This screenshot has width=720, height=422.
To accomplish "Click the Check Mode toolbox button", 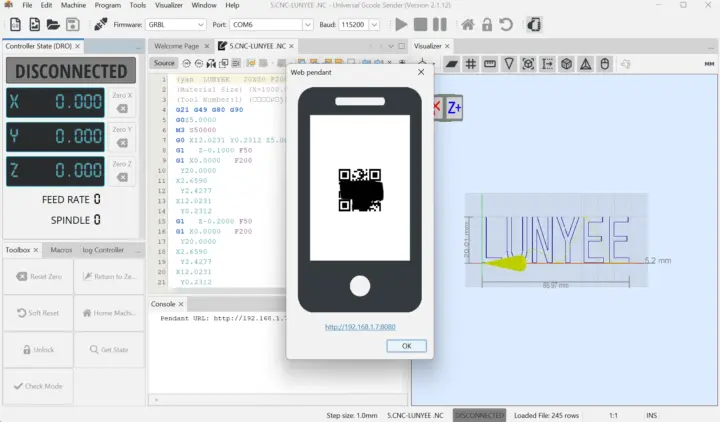I will click(x=39, y=386).
